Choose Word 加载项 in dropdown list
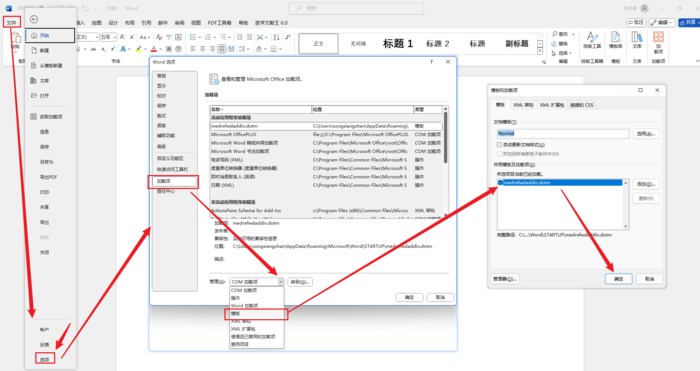This screenshot has width=700, height=371. [x=256, y=306]
